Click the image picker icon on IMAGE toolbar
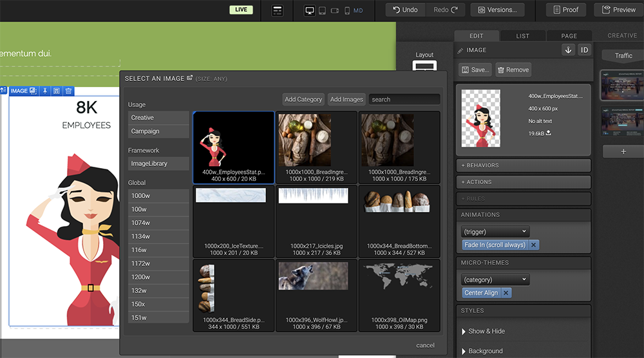 point(33,91)
